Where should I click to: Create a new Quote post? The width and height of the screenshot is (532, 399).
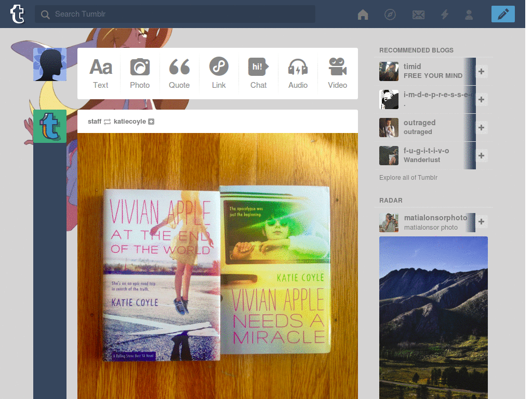pyautogui.click(x=179, y=73)
